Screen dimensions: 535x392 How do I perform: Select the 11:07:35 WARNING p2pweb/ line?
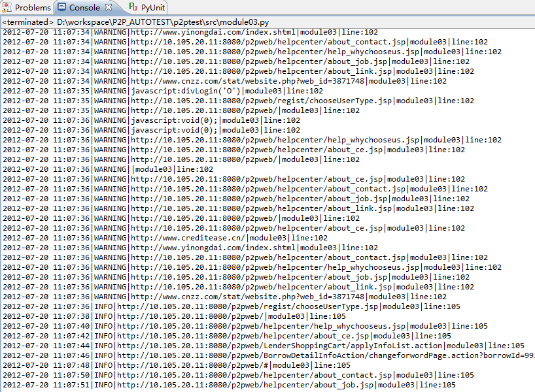click(181, 111)
